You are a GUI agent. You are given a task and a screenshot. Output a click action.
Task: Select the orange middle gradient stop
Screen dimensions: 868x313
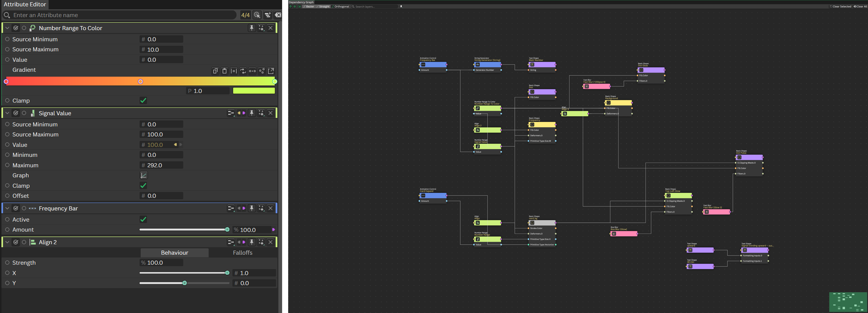[140, 81]
